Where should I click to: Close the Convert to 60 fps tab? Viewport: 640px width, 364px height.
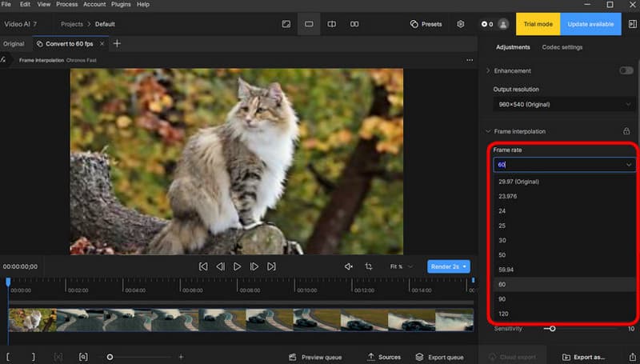click(x=102, y=44)
